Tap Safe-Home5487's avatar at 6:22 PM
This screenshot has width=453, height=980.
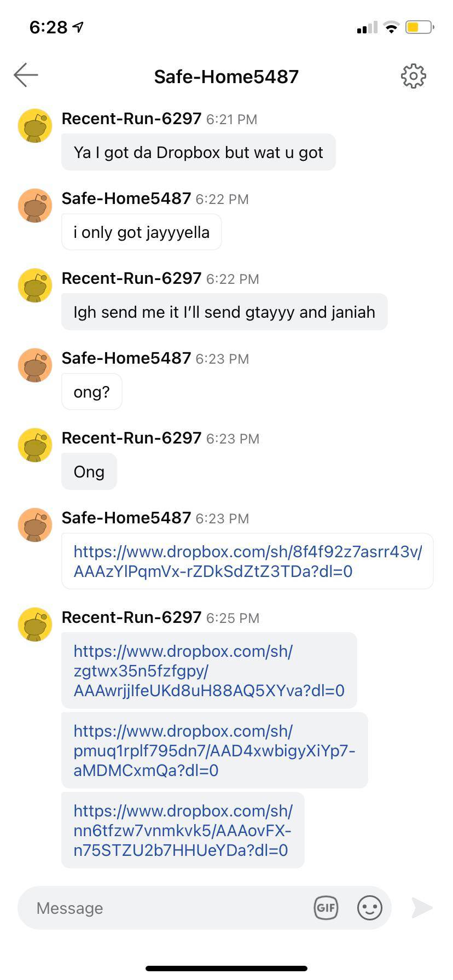[35, 206]
